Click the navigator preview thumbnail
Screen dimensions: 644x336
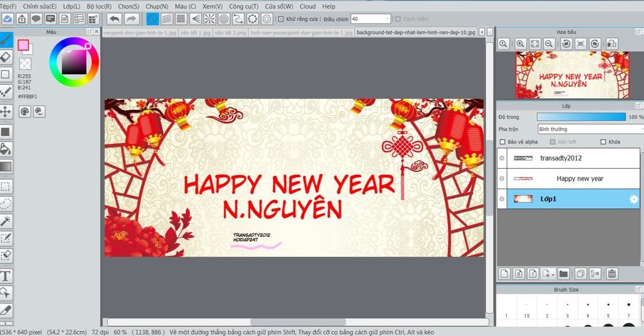click(x=572, y=75)
